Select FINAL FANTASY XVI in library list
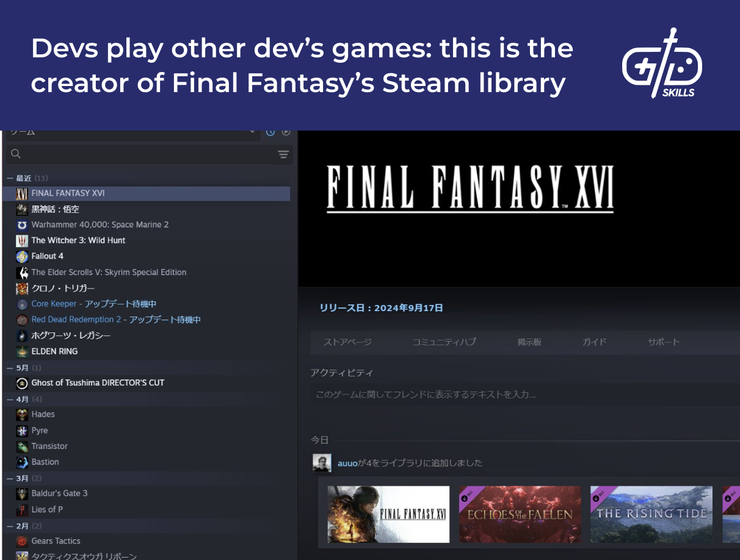Screen dimensions: 740x560 (147, 193)
